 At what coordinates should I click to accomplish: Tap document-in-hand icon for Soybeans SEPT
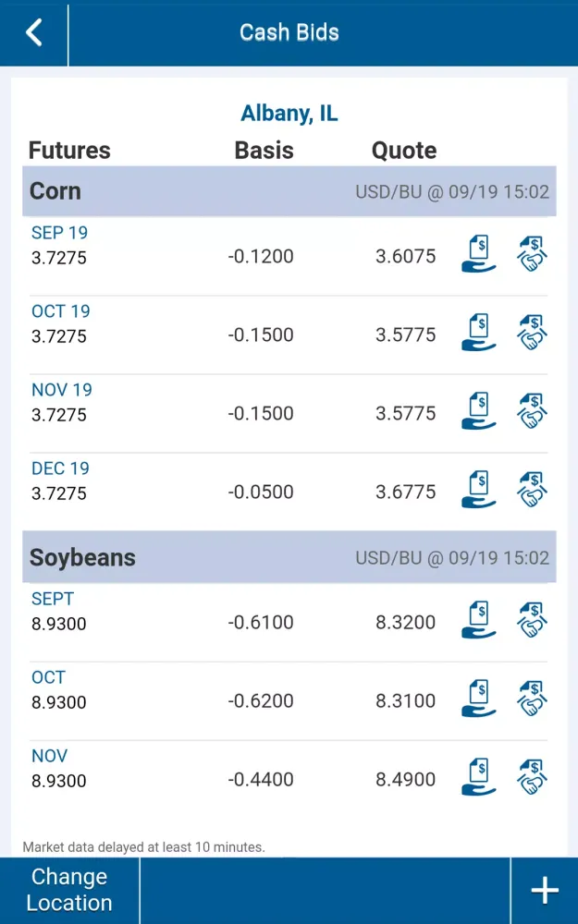(x=478, y=620)
